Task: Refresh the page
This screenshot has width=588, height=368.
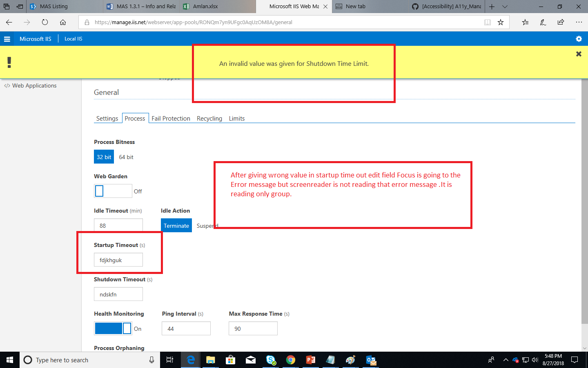Action: [45, 22]
